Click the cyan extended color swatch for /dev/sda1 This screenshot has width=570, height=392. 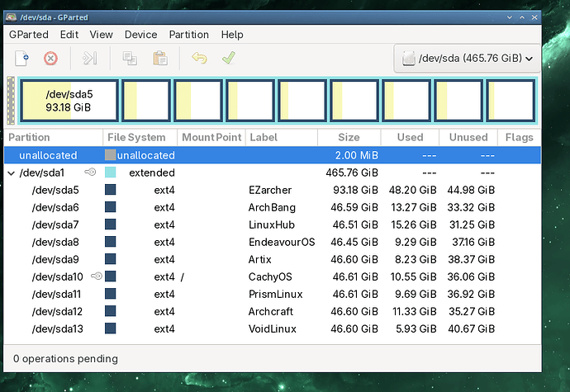point(110,172)
